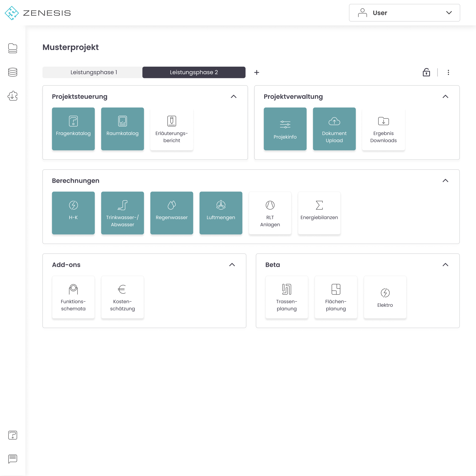476x476 pixels.
Task: Open the Dokument Upload tile
Action: click(334, 129)
